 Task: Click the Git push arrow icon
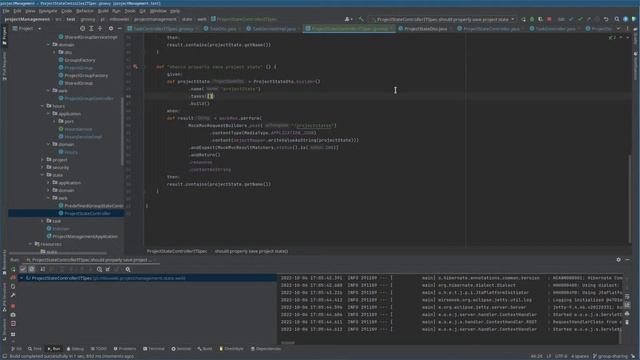[589, 19]
